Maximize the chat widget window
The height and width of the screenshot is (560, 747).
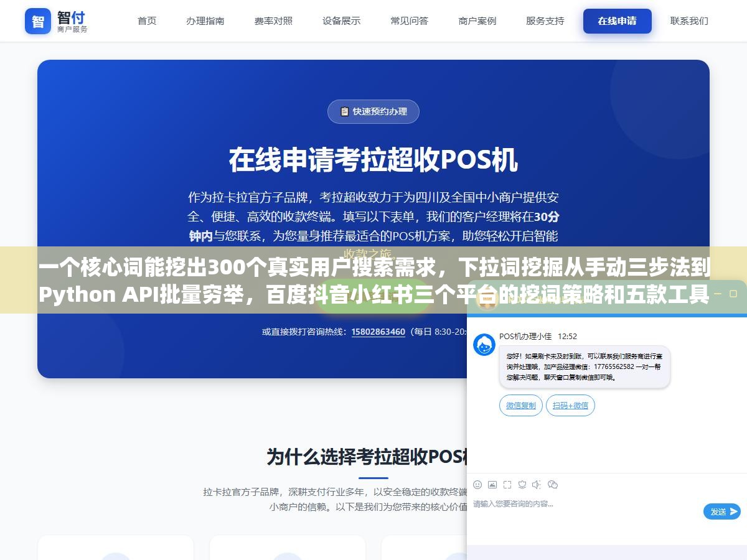point(733,293)
